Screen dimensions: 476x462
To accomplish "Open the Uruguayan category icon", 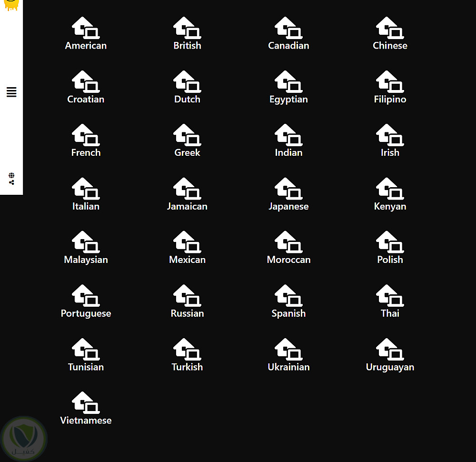I will pos(390,349).
